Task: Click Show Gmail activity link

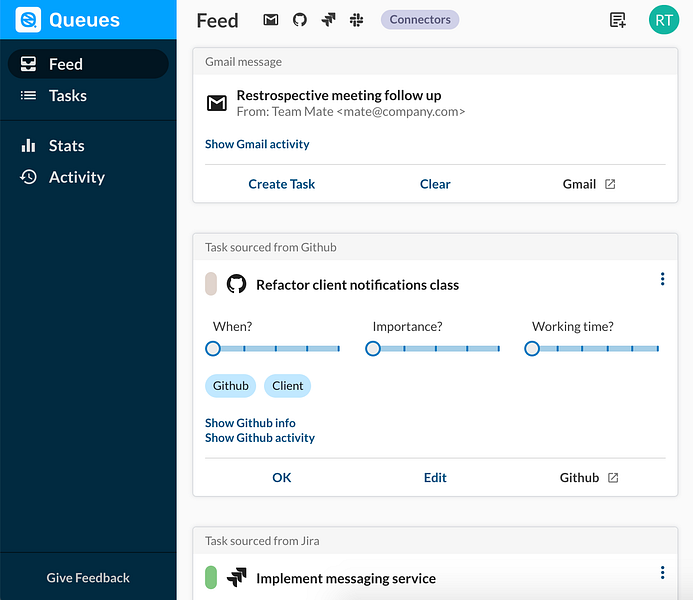Action: 257,144
